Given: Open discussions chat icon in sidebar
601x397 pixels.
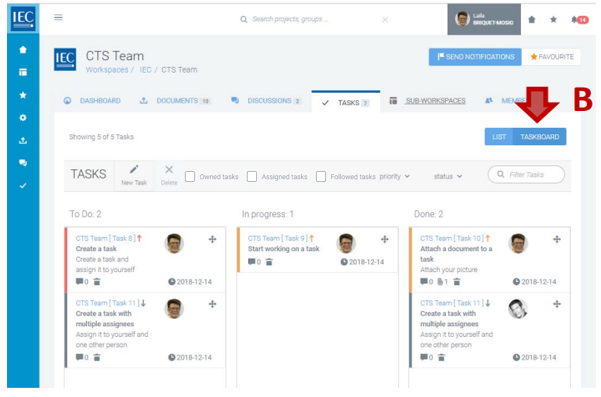Looking at the screenshot, I should [x=23, y=163].
